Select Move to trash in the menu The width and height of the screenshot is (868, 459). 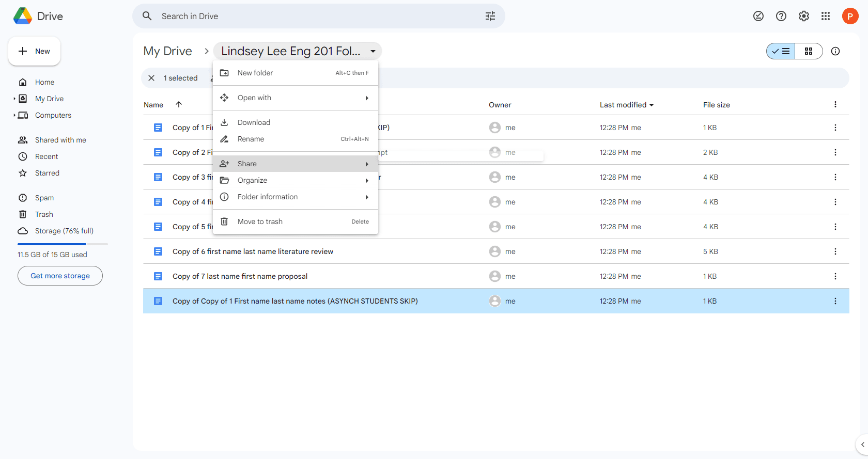(296, 221)
